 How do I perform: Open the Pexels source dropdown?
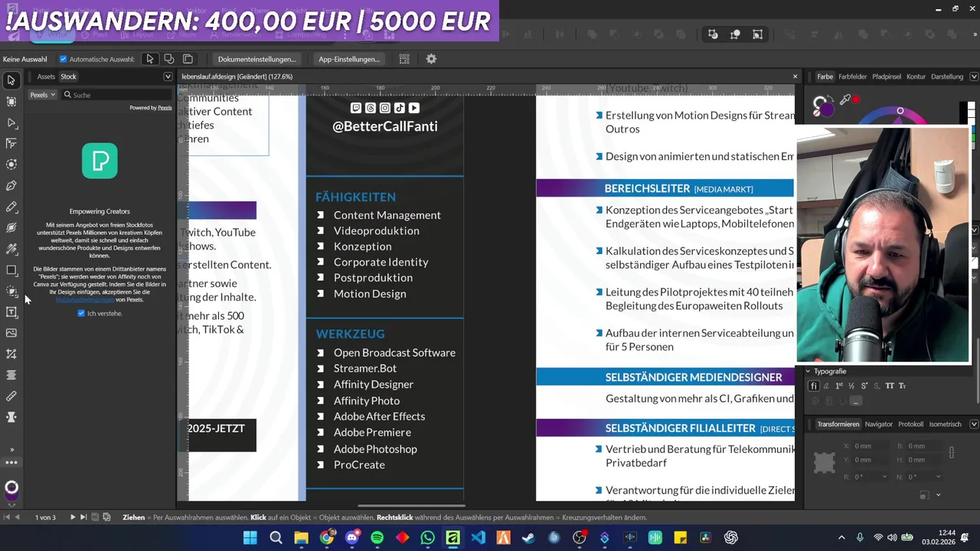tap(43, 95)
